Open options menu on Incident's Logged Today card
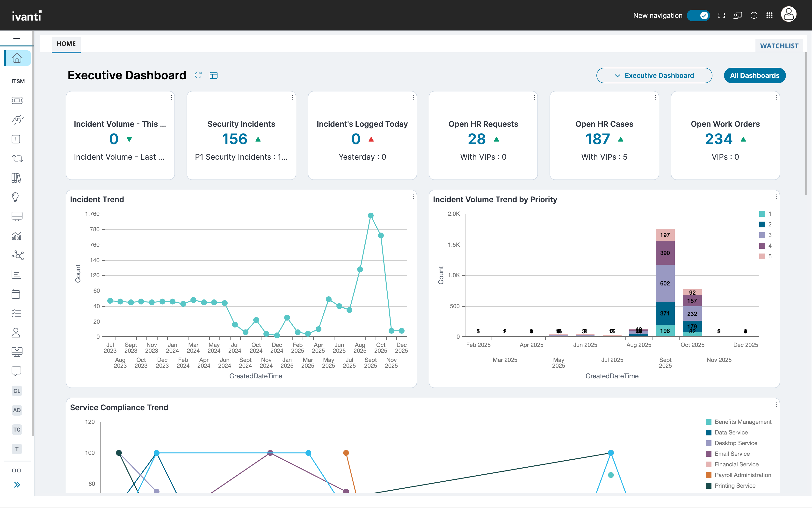This screenshot has height=508, width=812. pos(413,97)
